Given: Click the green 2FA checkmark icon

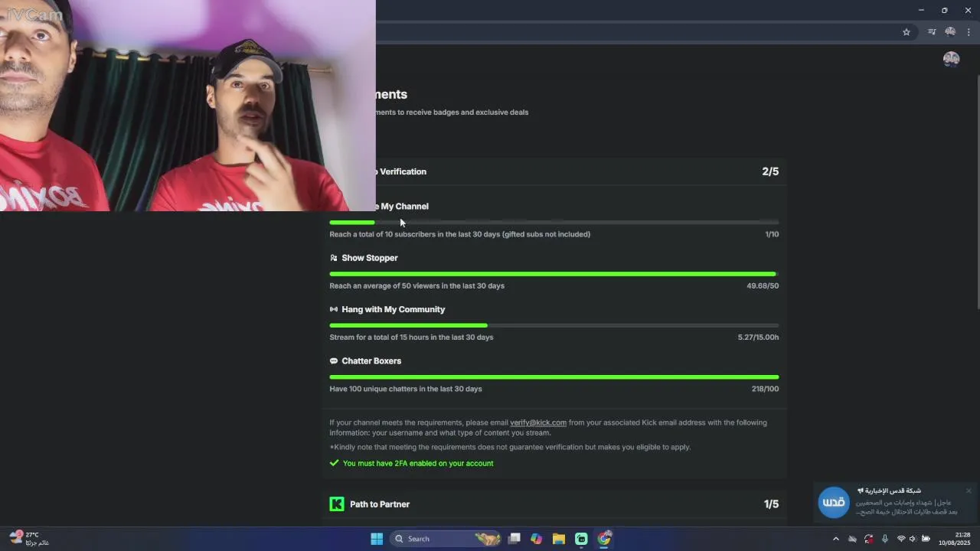Looking at the screenshot, I should tap(334, 463).
